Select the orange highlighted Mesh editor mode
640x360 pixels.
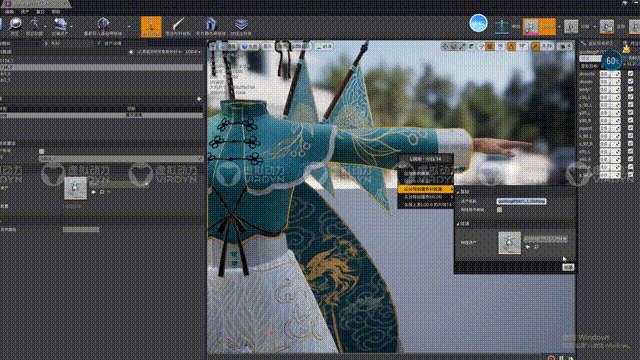(539, 27)
